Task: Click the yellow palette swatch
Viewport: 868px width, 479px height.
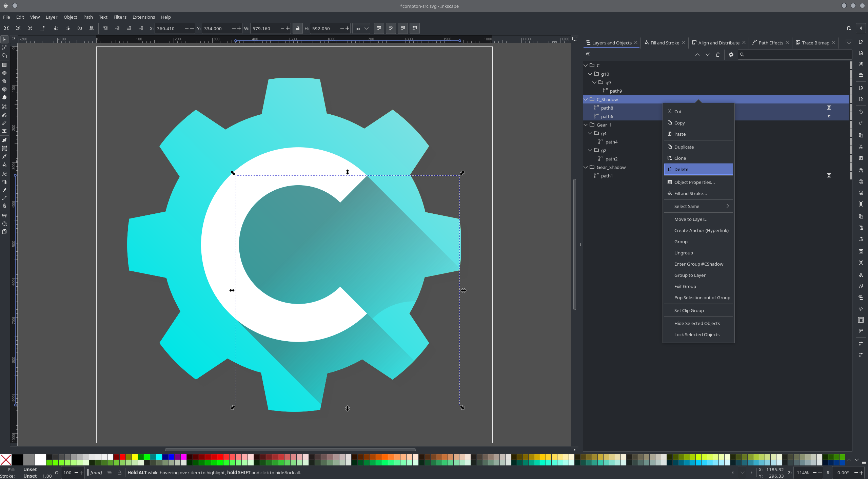Action: 135,457
